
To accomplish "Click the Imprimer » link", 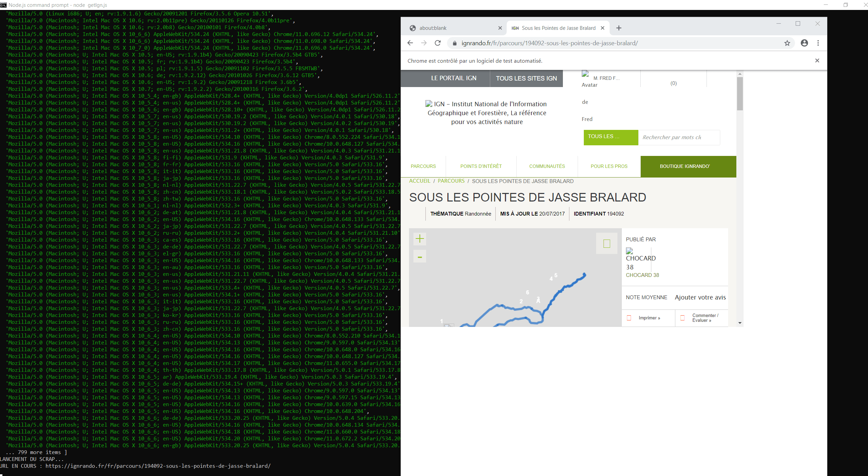I will [x=649, y=318].
